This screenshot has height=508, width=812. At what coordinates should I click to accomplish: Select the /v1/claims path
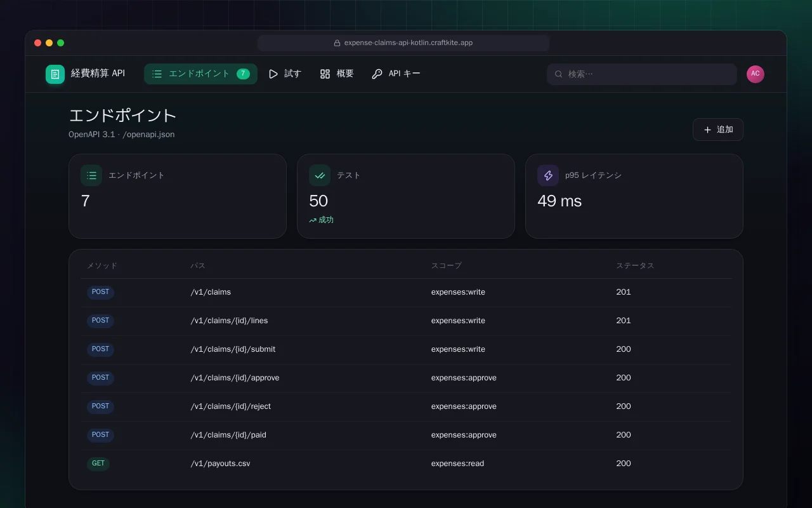coord(211,292)
